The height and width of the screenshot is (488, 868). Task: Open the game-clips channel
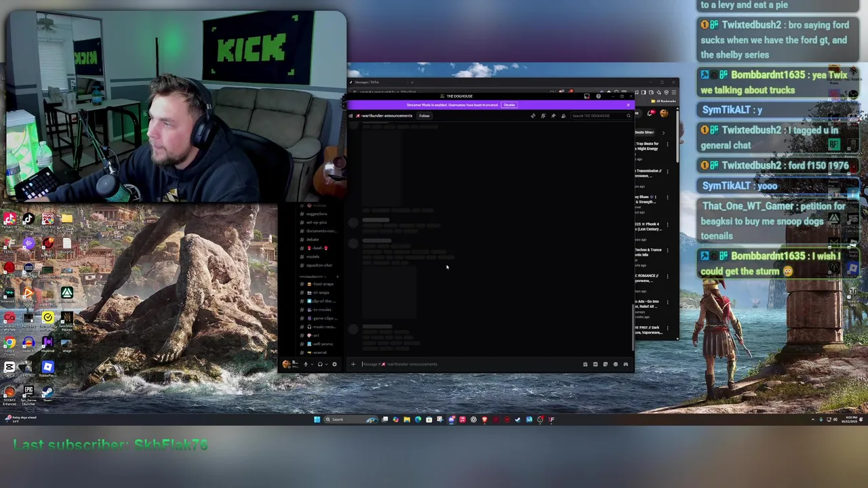pyautogui.click(x=319, y=319)
